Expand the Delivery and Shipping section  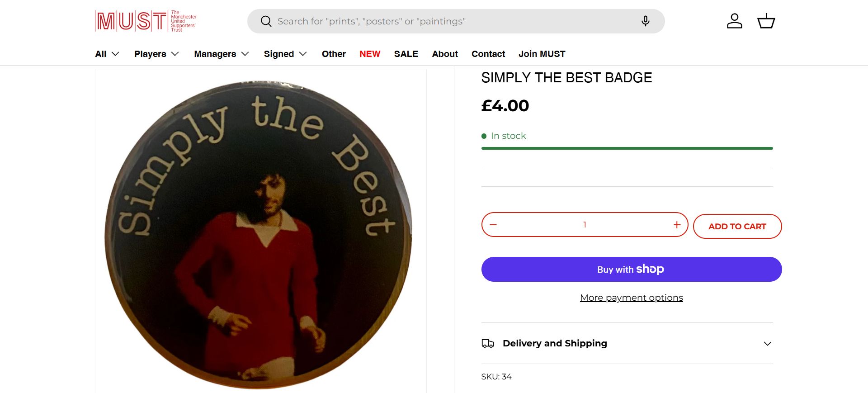(767, 344)
